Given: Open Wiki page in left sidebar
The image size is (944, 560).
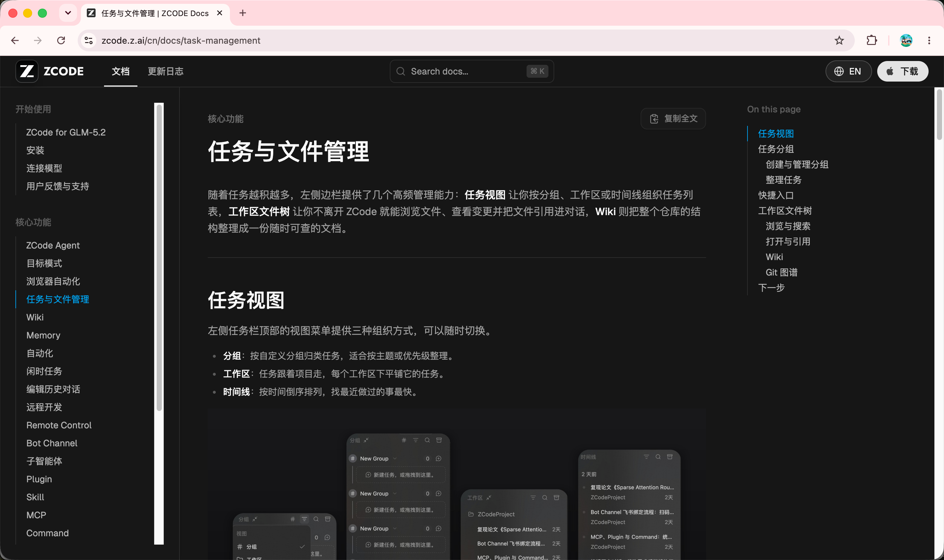Looking at the screenshot, I should [x=35, y=317].
